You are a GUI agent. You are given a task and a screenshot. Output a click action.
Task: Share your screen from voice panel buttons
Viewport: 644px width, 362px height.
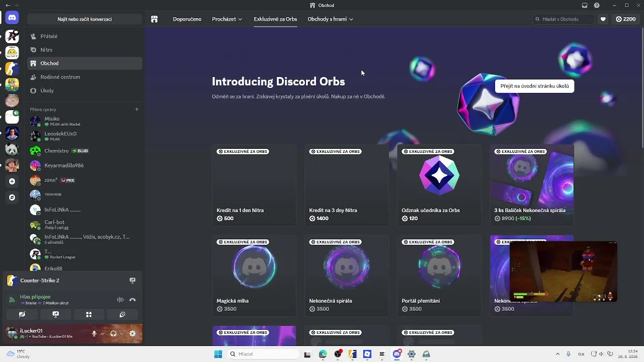(55, 314)
